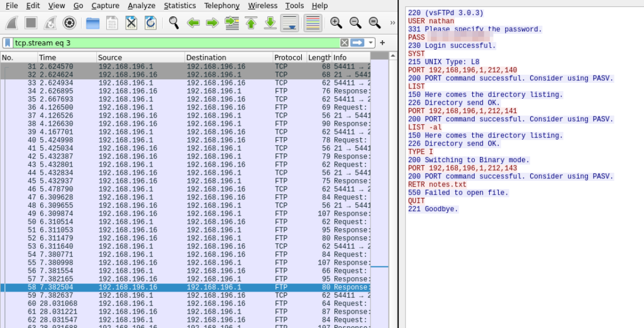This screenshot has height=328, width=644.
Task: Select packet 36 at time 4.126500
Action: tap(186, 107)
